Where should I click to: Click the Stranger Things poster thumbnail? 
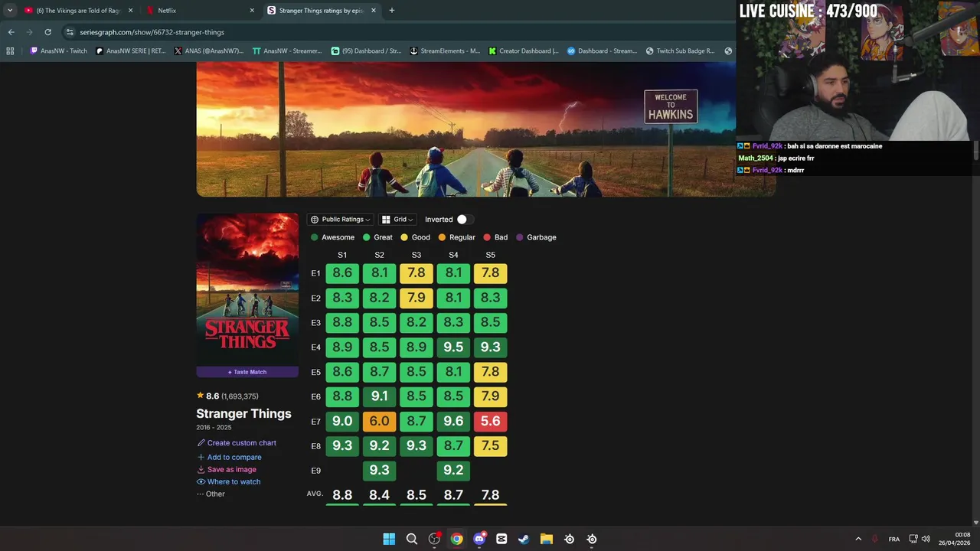[x=247, y=289]
